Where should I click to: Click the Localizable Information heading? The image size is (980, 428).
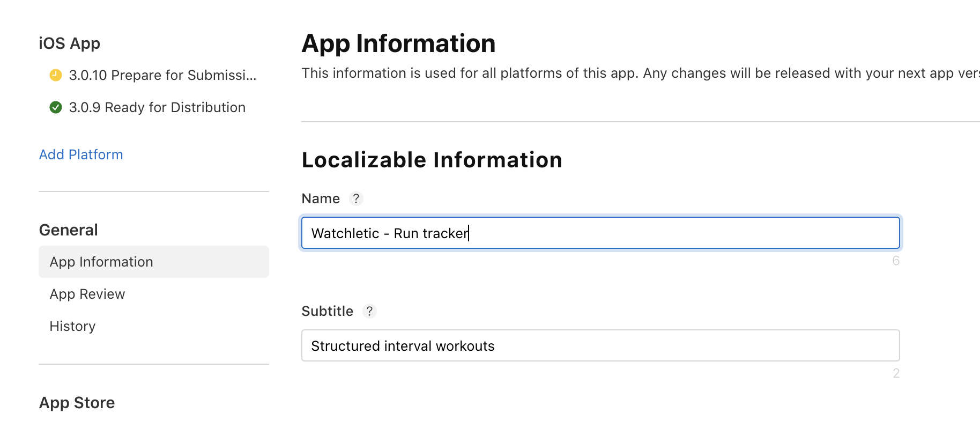pos(432,160)
